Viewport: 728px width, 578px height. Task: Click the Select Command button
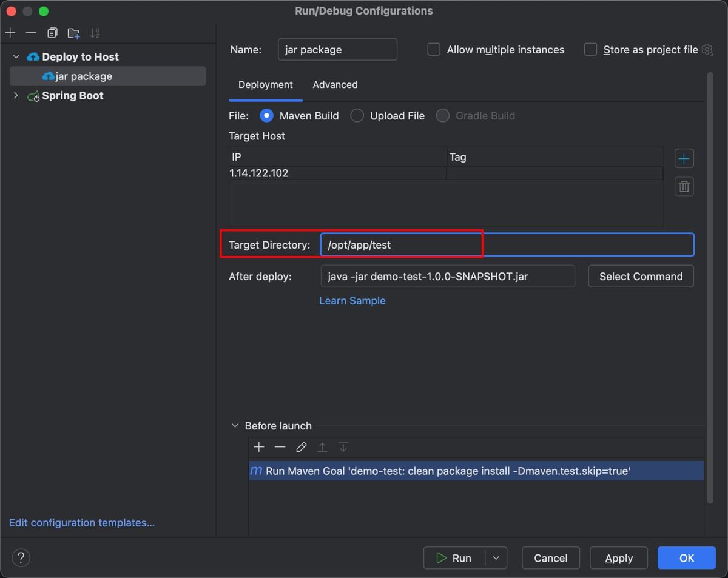pyautogui.click(x=641, y=277)
